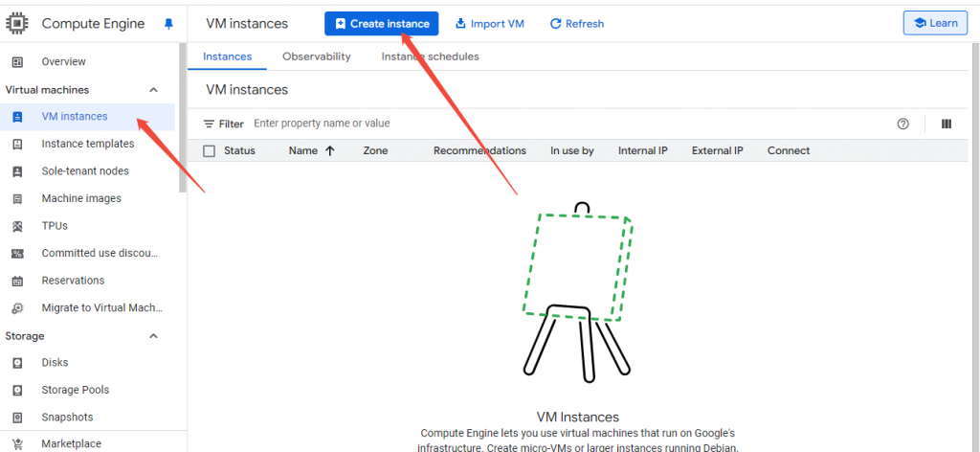The width and height of the screenshot is (980, 452).
Task: Open Machine images in the sidebar
Action: pyautogui.click(x=82, y=199)
